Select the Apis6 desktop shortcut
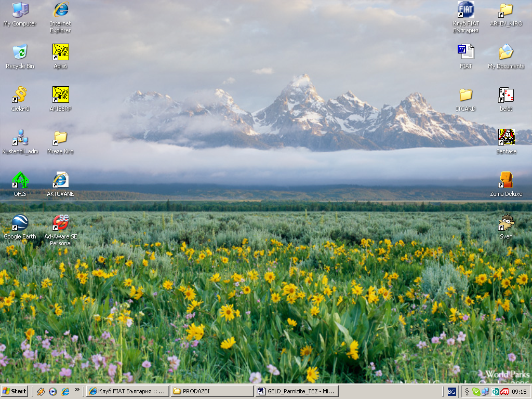The image size is (532, 399). (61, 52)
